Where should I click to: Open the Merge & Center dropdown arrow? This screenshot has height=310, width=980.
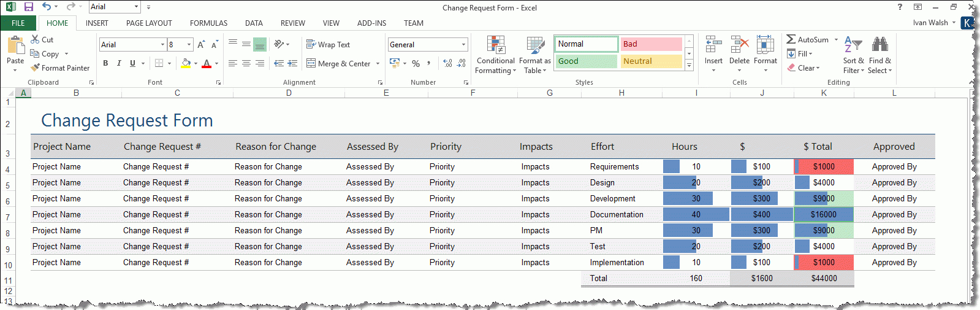(x=378, y=64)
